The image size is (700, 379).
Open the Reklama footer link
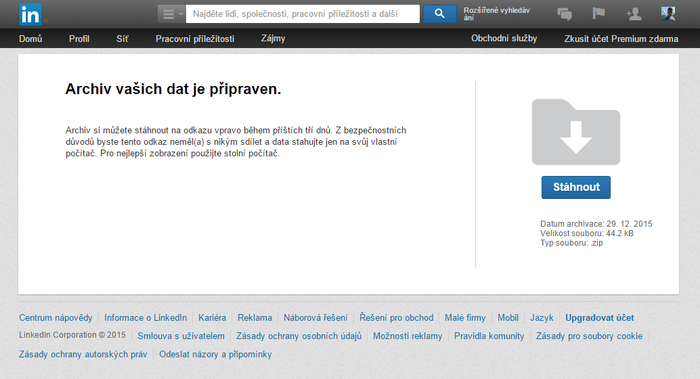tap(254, 318)
